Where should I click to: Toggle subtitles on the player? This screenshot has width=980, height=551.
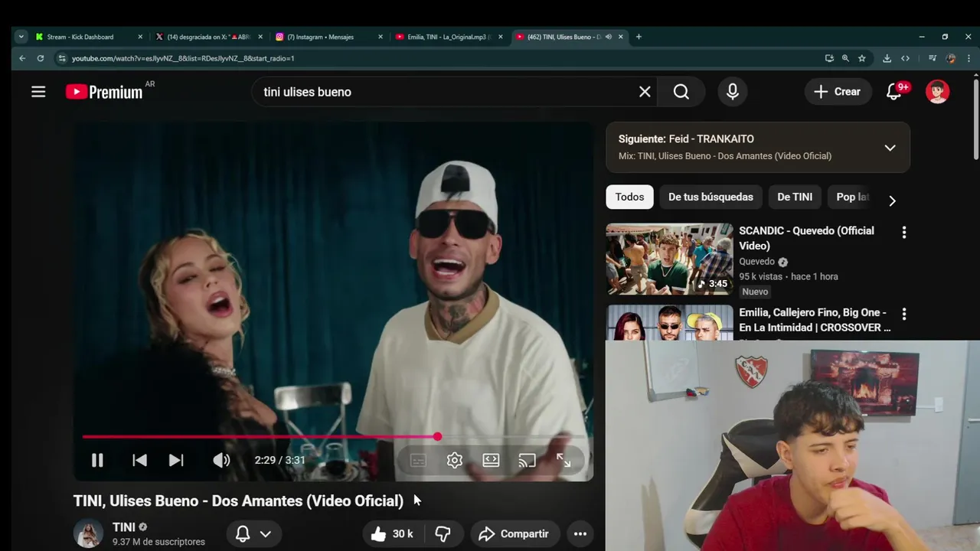pos(418,460)
